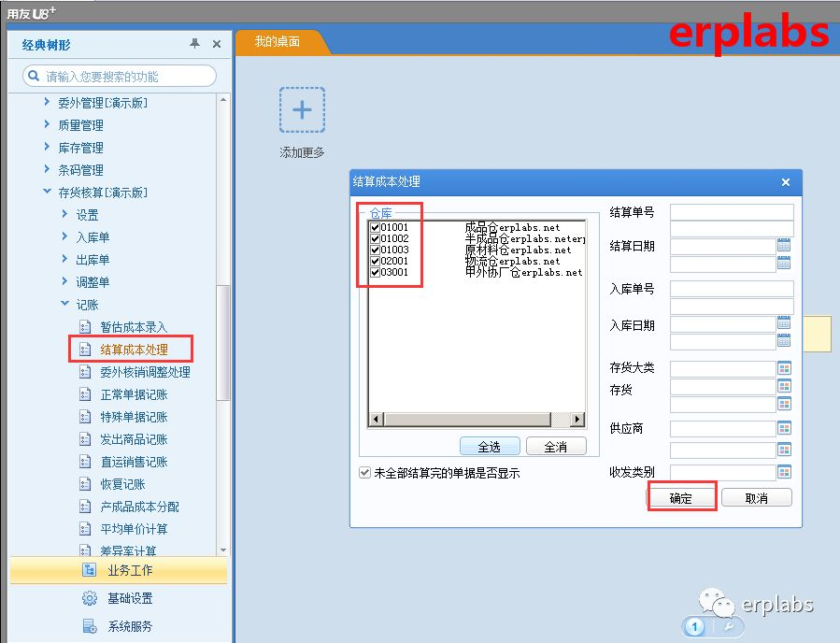Click 全消 to deselect all warehouses
This screenshot has width=840, height=643.
tap(556, 446)
